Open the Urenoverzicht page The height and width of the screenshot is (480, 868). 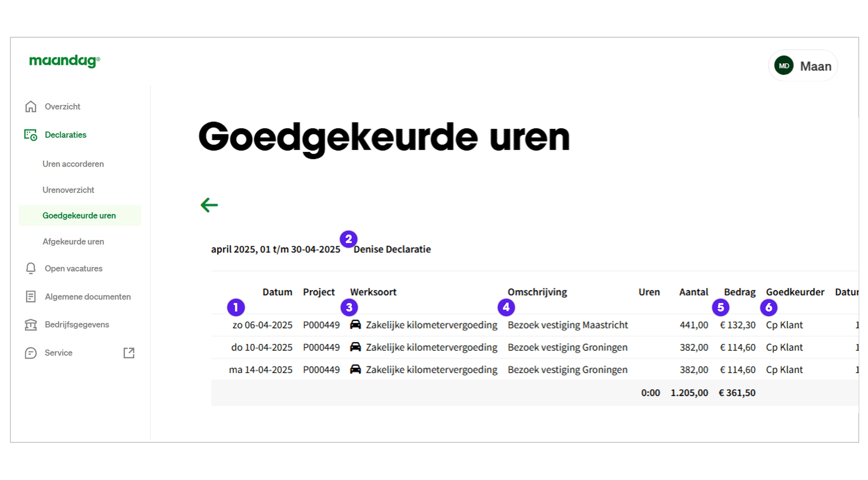(x=68, y=190)
